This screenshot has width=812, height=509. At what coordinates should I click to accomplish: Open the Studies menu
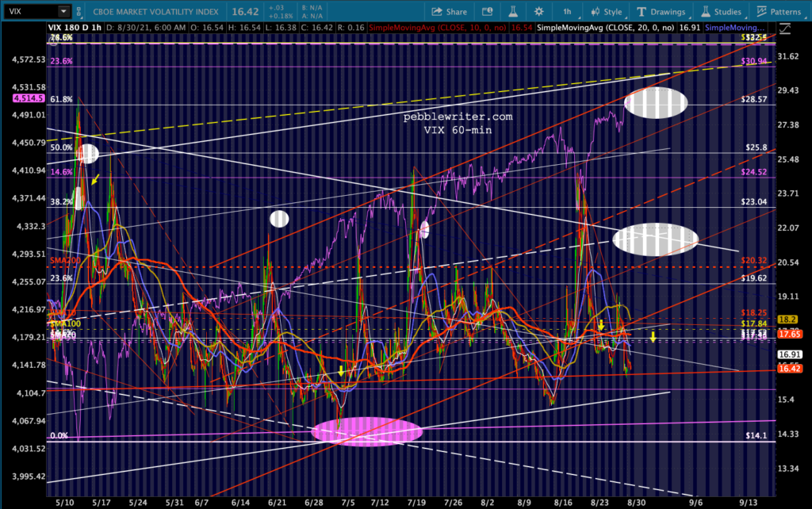(722, 11)
